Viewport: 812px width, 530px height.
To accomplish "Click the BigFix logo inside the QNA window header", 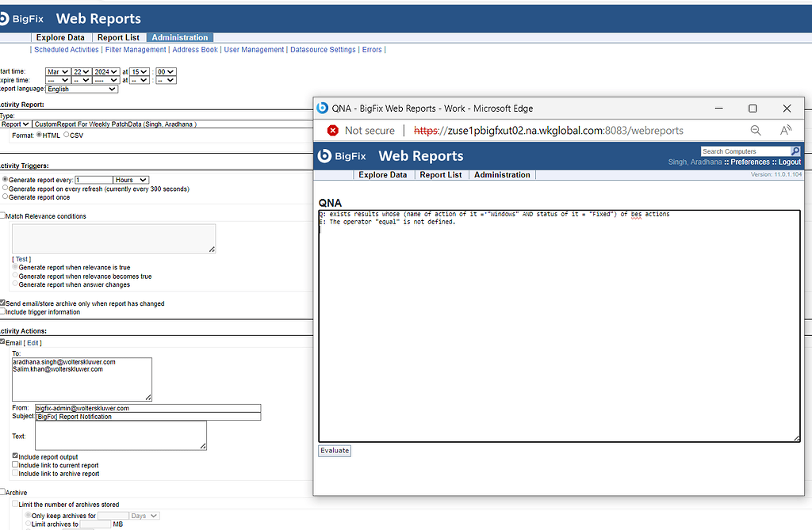I will (x=341, y=156).
